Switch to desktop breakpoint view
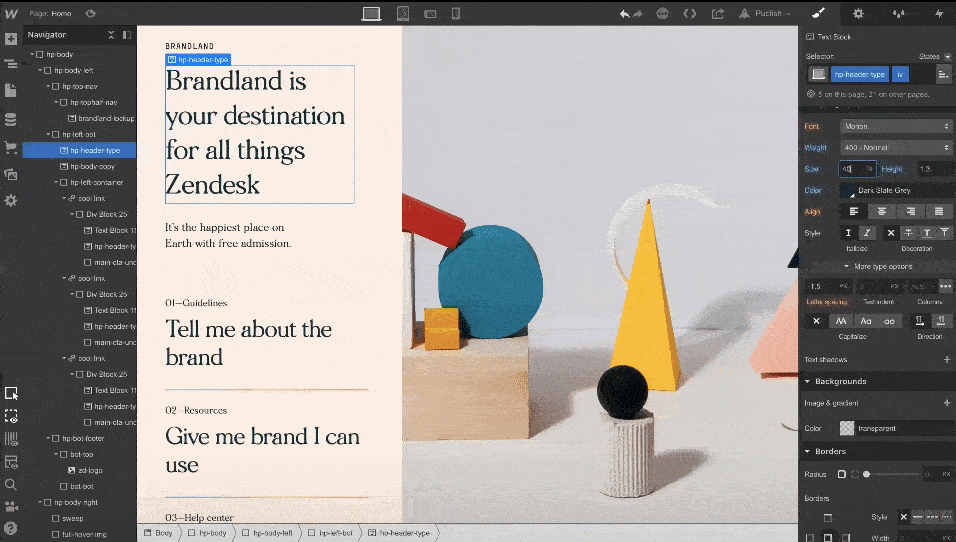This screenshot has width=956, height=542. pyautogui.click(x=371, y=13)
